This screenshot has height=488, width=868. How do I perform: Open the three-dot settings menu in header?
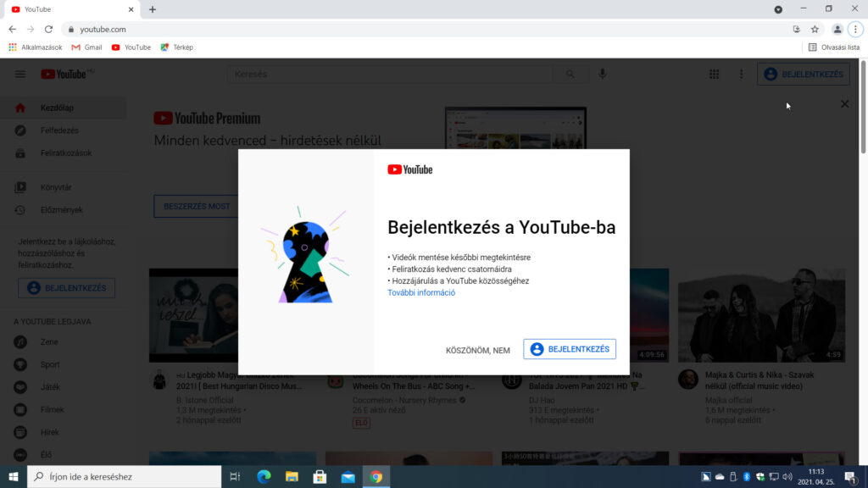point(741,75)
